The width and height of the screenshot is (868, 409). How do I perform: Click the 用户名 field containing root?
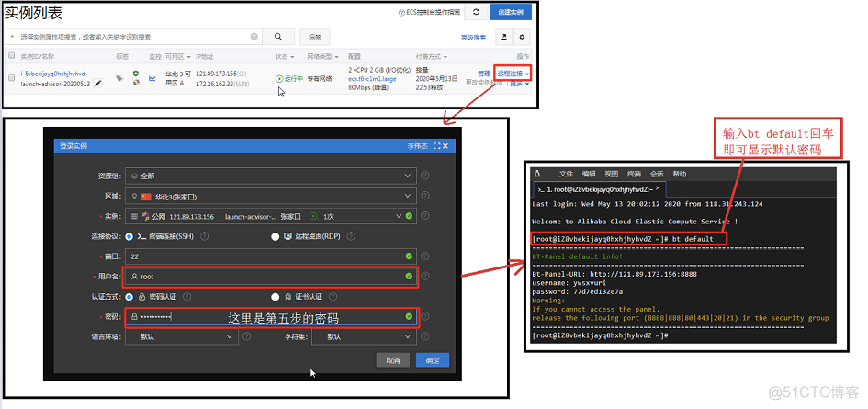(271, 276)
